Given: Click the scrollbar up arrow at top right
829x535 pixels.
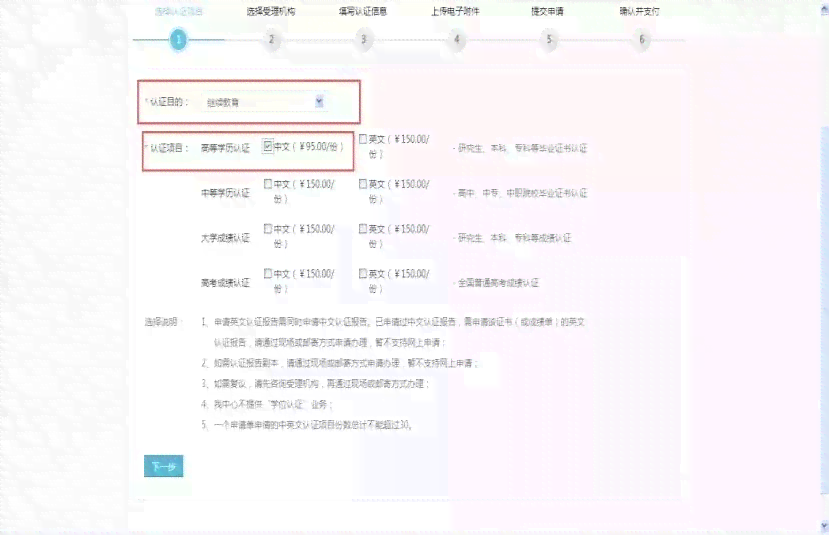Looking at the screenshot, I should 824,9.
